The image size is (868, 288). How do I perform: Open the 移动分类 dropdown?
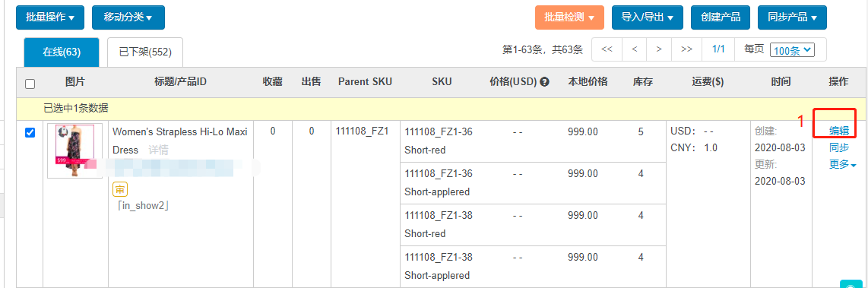click(x=128, y=17)
